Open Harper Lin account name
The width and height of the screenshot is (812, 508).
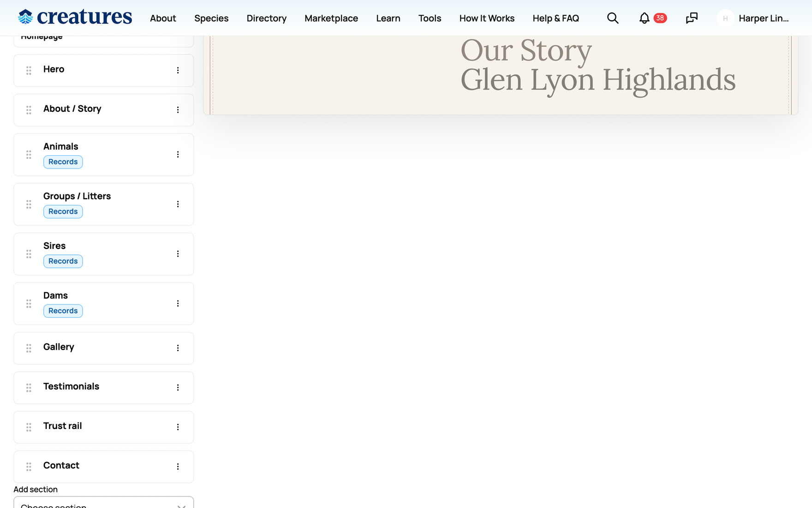click(x=764, y=18)
